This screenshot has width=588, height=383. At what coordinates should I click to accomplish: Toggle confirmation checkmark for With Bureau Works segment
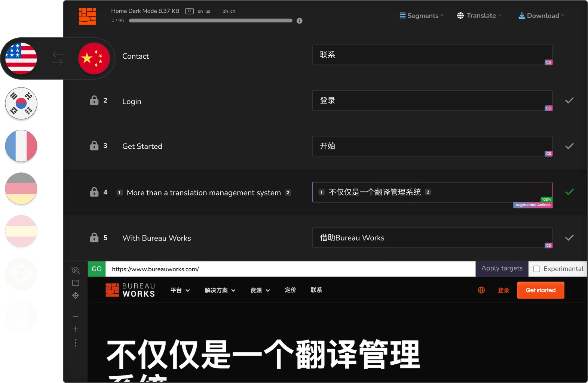(x=569, y=238)
